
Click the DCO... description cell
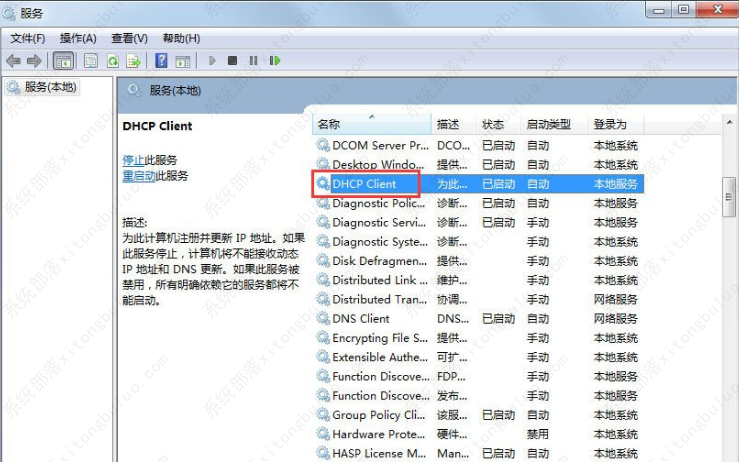(x=453, y=145)
